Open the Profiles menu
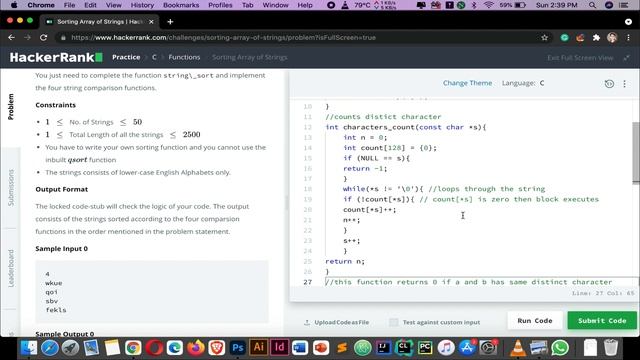The width and height of the screenshot is (640, 360). pyautogui.click(x=220, y=5)
